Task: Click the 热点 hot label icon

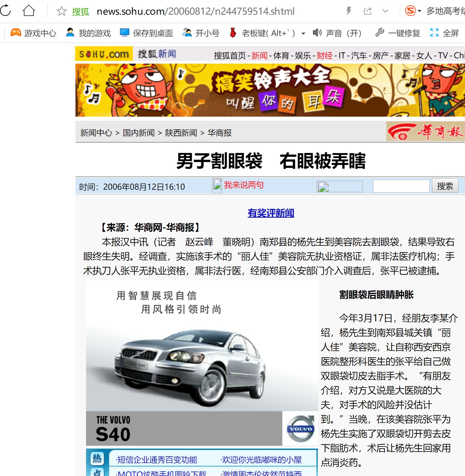Action: [97, 463]
